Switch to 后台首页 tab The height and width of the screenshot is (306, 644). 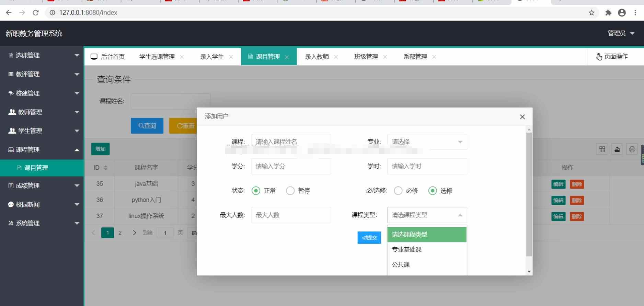[108, 57]
